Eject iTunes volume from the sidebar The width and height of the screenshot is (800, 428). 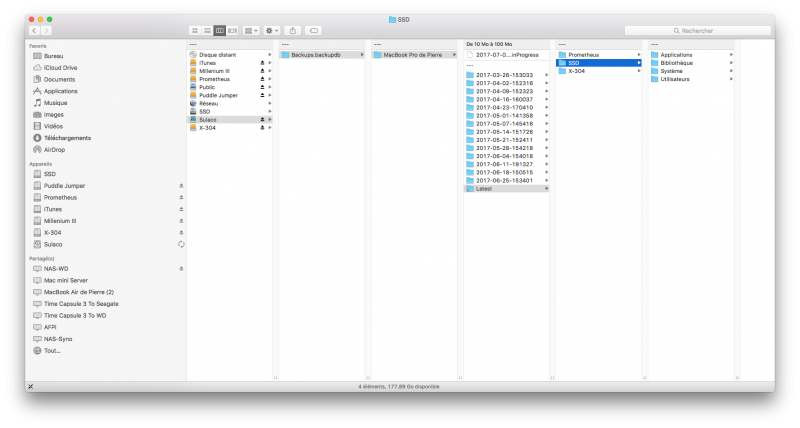coord(181,209)
